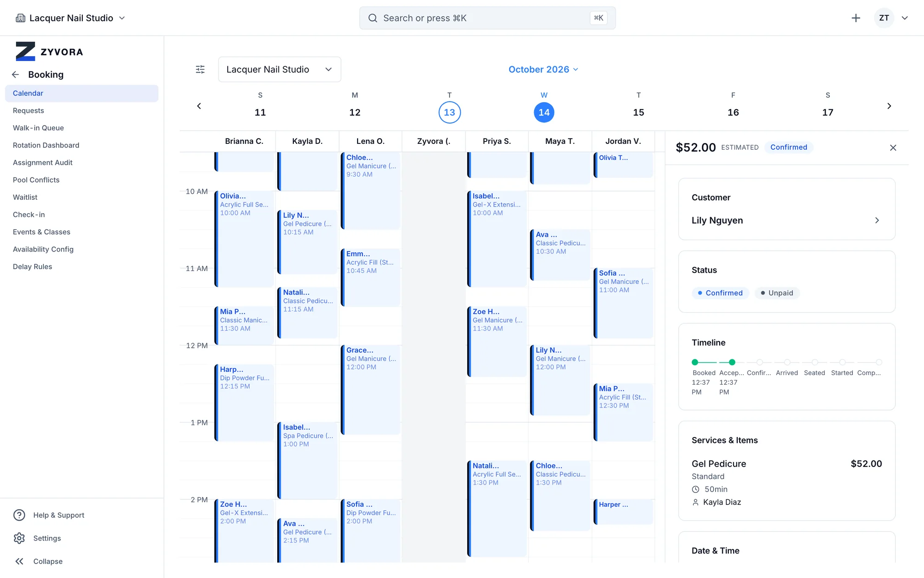This screenshot has height=578, width=924.
Task: Click the Unpaid status chip
Action: pos(777,293)
